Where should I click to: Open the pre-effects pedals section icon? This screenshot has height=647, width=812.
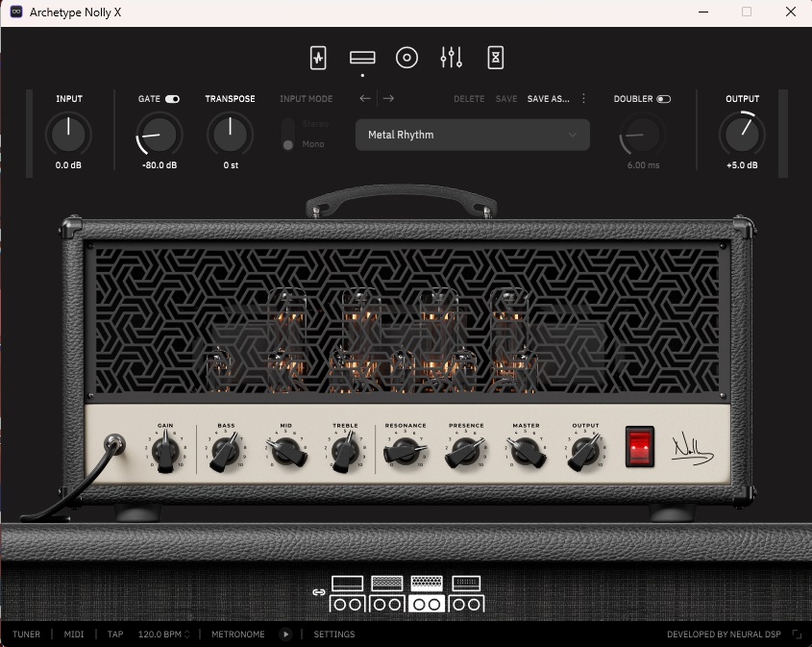tap(318, 58)
